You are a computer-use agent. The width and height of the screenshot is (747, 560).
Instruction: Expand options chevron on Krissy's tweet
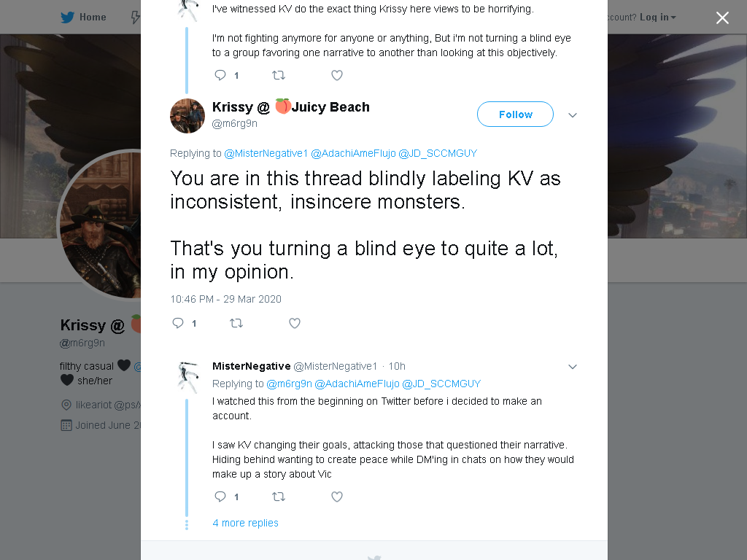tap(573, 114)
